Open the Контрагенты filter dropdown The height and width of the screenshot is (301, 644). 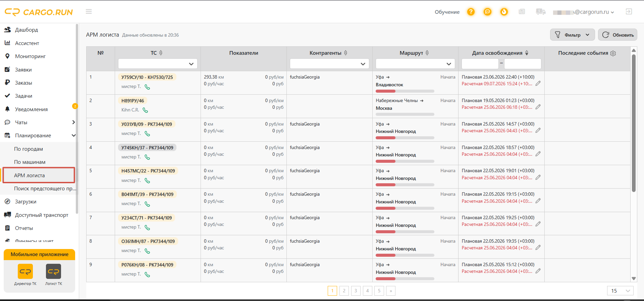click(x=329, y=64)
